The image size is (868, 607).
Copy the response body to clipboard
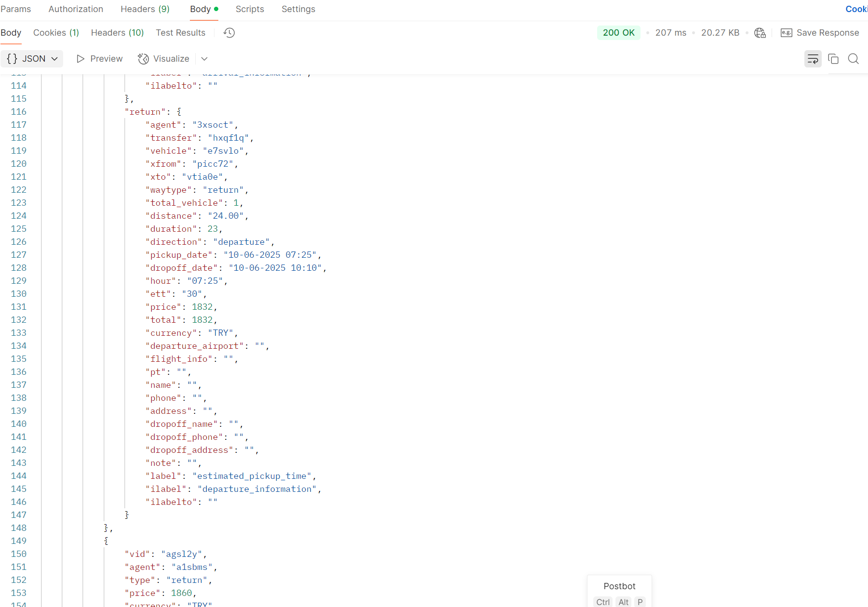click(x=833, y=59)
